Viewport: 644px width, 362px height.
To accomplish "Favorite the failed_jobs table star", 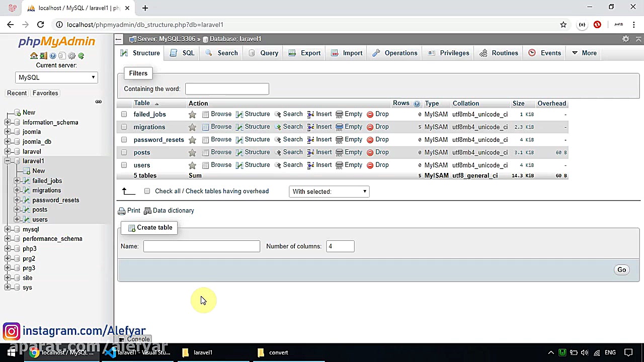I will pyautogui.click(x=192, y=115).
